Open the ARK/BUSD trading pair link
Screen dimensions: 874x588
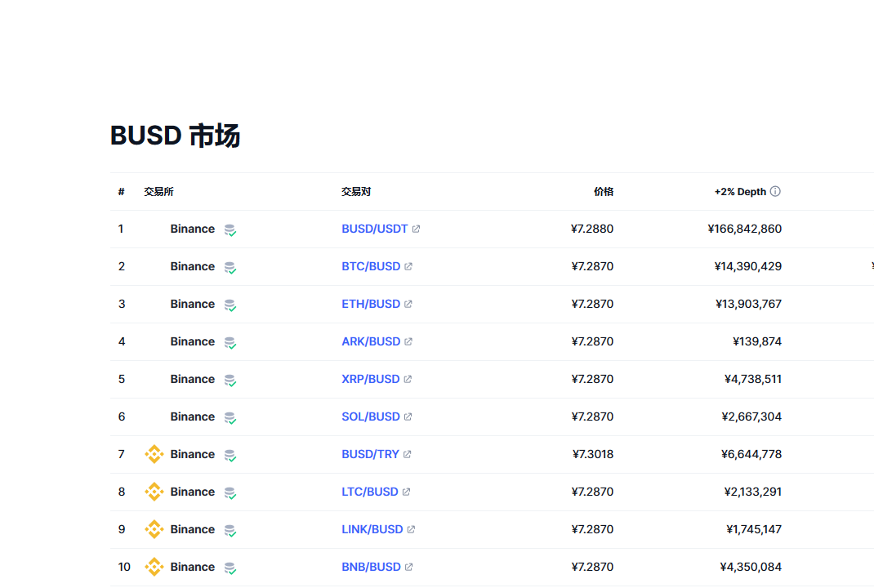click(x=371, y=341)
